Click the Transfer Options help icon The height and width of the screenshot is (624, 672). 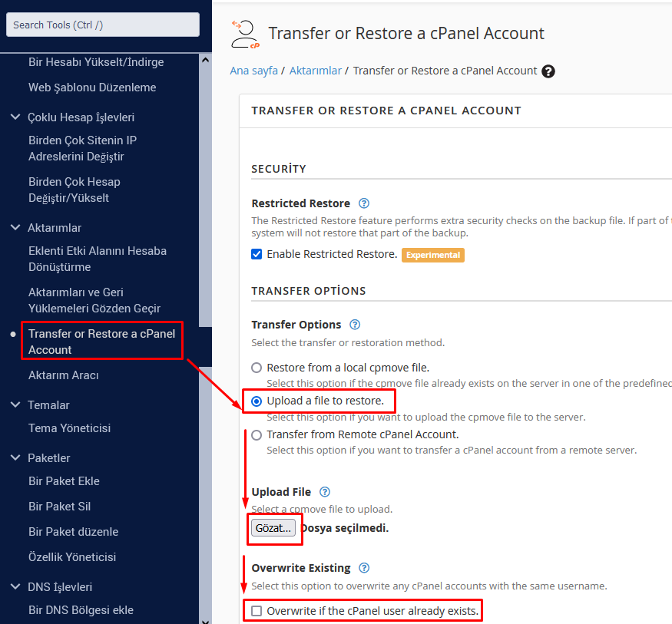click(355, 325)
